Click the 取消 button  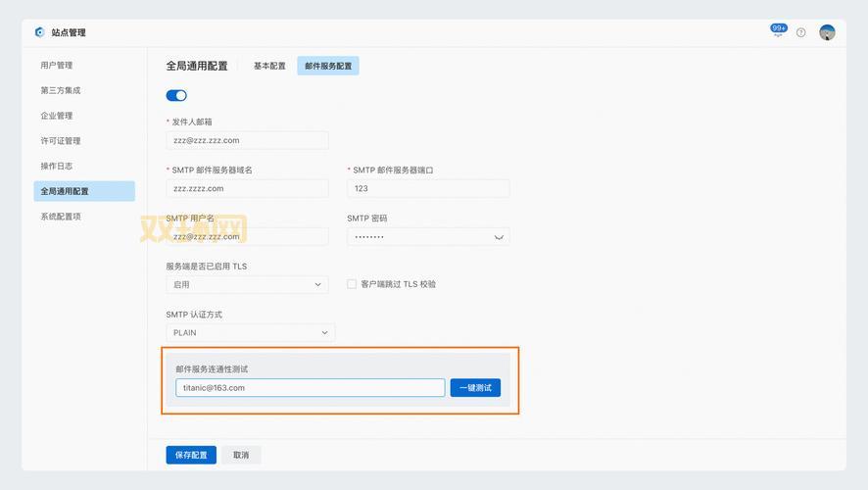pyautogui.click(x=241, y=455)
